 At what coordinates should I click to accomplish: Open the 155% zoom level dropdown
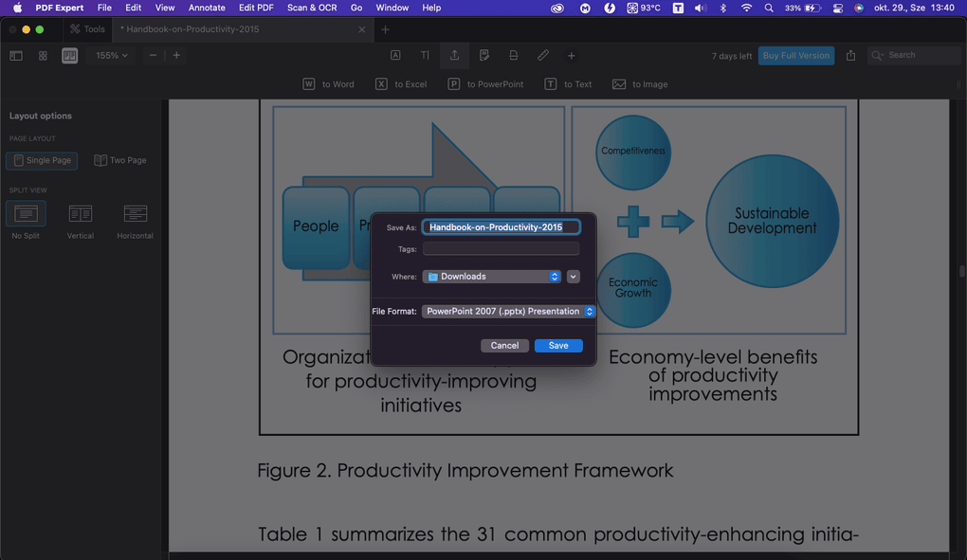tap(111, 56)
